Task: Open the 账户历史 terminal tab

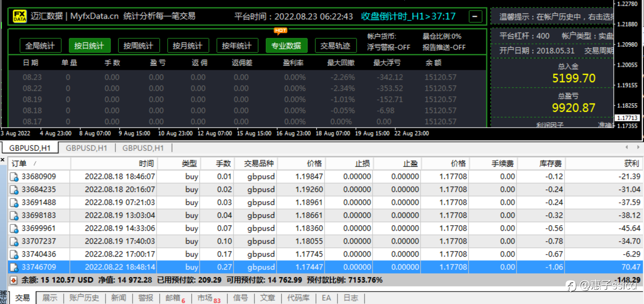Action: [84, 298]
